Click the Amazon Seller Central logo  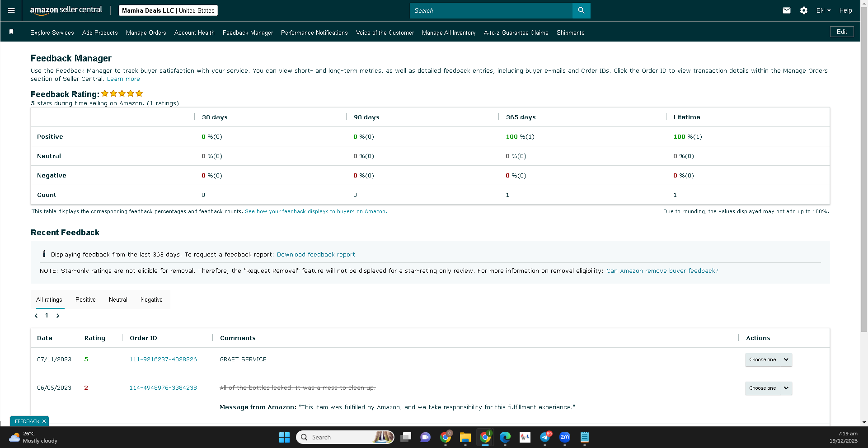point(66,10)
